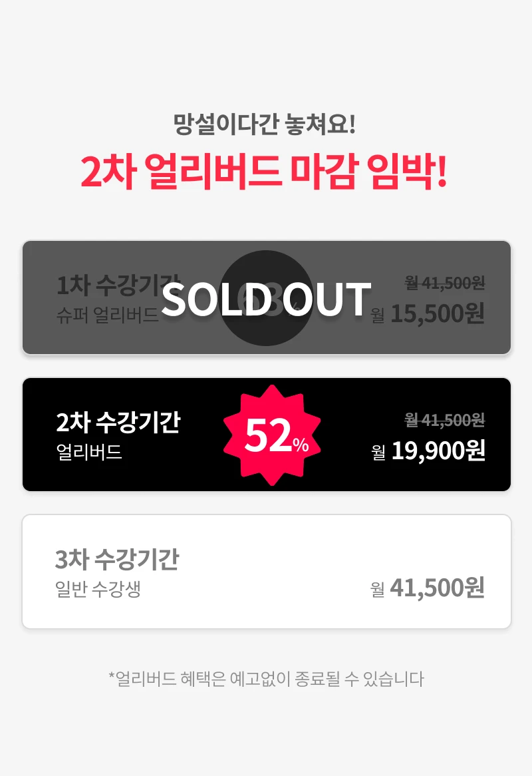532x776 pixels.
Task: Click the 얼리버드 혜택 early termination footnote
Action: 266,679
